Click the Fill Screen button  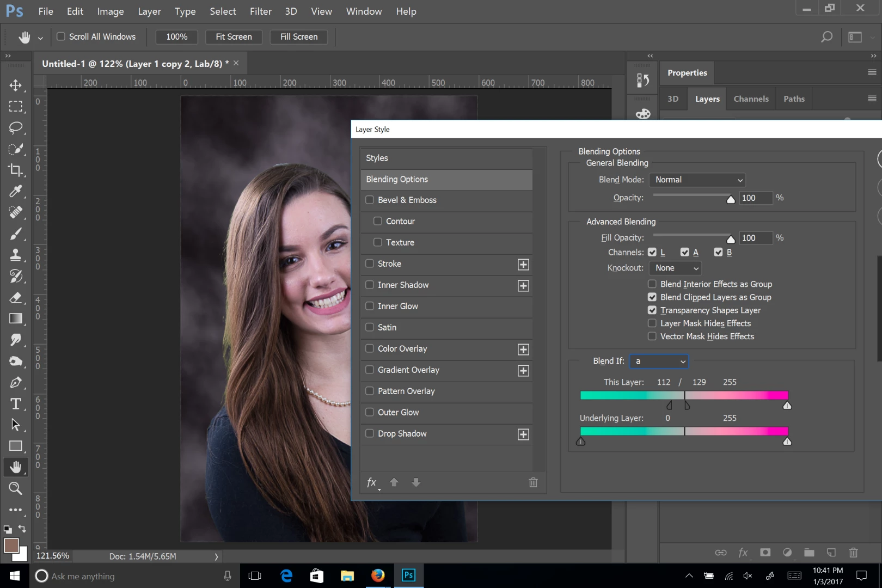[298, 36]
